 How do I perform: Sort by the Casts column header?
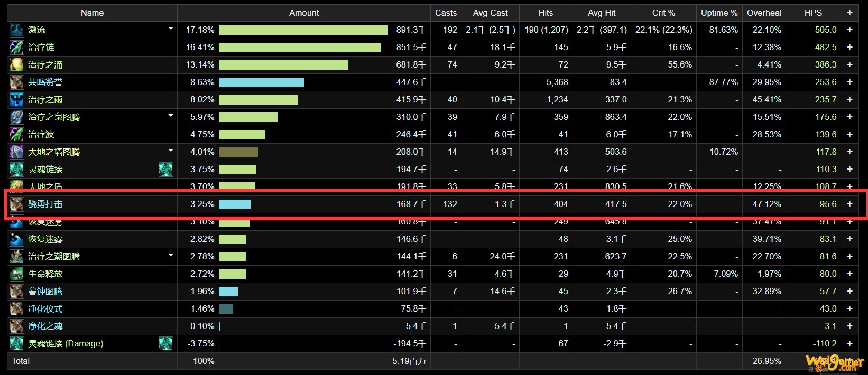tap(446, 13)
